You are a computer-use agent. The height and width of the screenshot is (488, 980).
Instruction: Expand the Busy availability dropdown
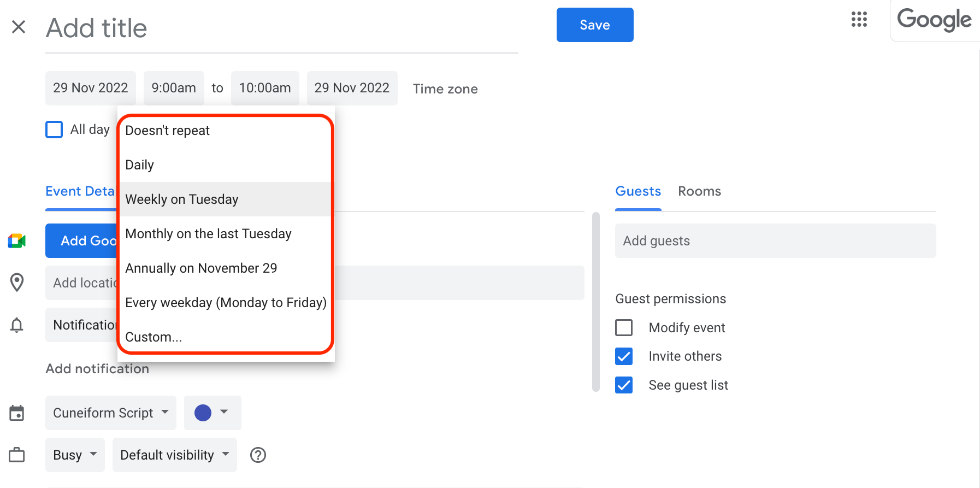pos(75,455)
